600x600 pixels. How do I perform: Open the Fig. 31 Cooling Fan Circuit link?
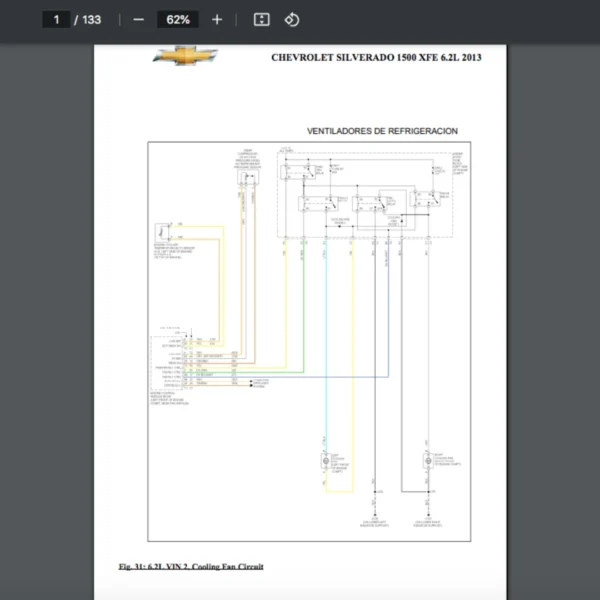(190, 567)
